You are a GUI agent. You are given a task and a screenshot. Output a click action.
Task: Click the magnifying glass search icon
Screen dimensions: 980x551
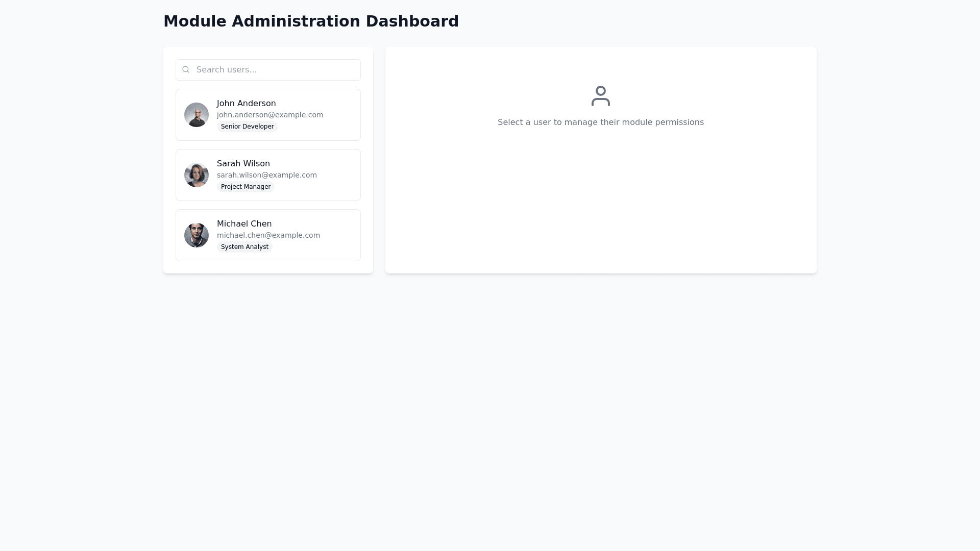click(186, 69)
